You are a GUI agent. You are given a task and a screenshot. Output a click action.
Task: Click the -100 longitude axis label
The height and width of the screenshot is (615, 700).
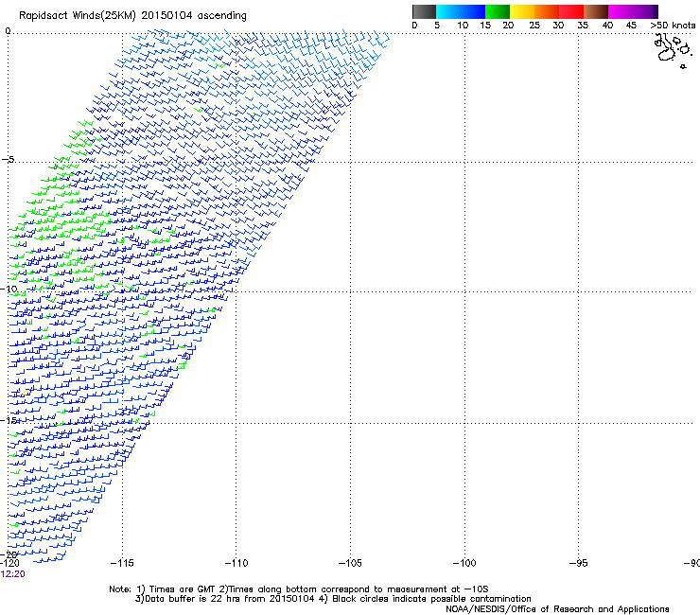coord(464,563)
